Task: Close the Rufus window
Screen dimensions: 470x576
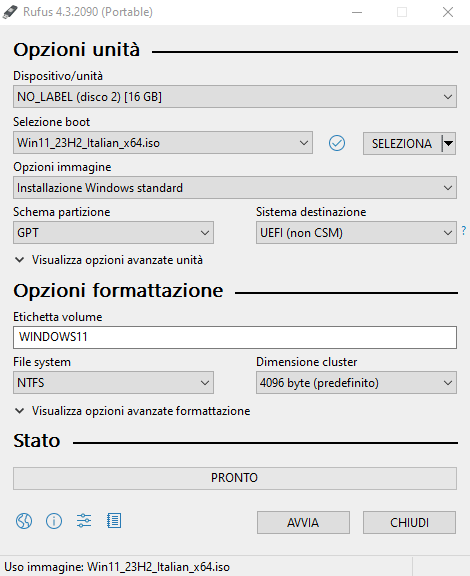Action: (448, 12)
